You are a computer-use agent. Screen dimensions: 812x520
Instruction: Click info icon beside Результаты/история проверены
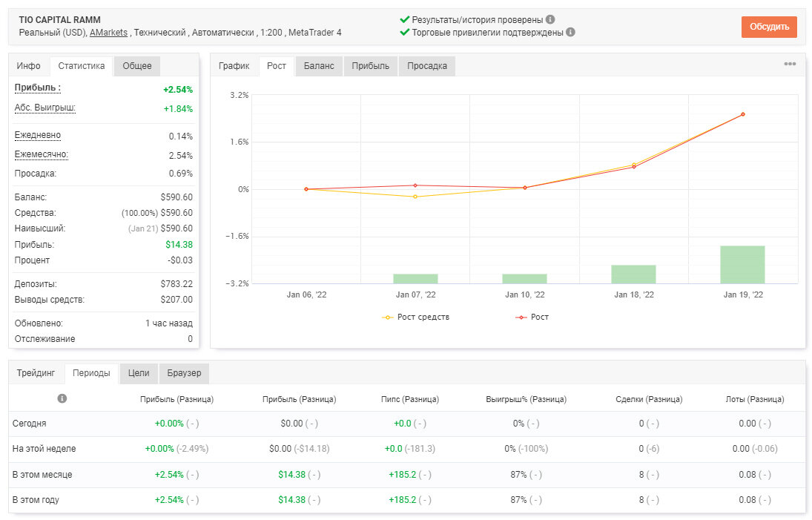(550, 19)
